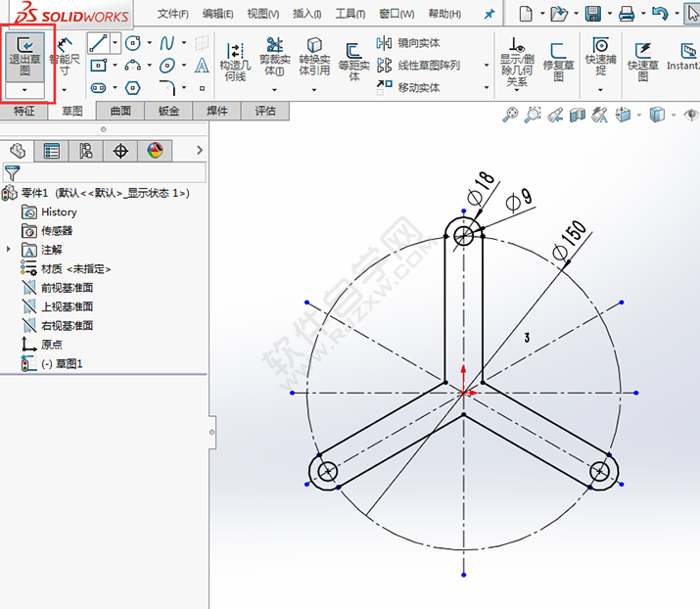This screenshot has height=609, width=700.
Task: Open the DisplayManager color ball tab
Action: tap(155, 151)
